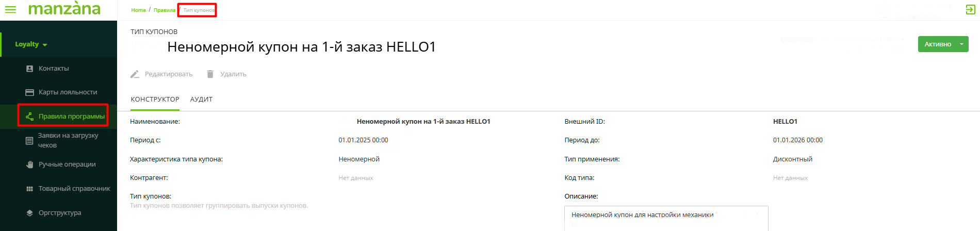
Task: Click the Контакты contacts icon
Action: click(x=29, y=69)
